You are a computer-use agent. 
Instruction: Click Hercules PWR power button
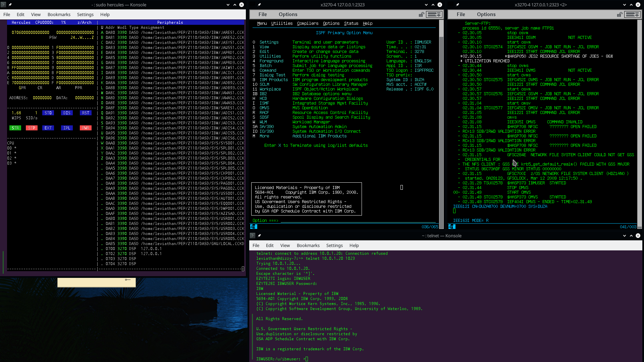[x=86, y=128]
